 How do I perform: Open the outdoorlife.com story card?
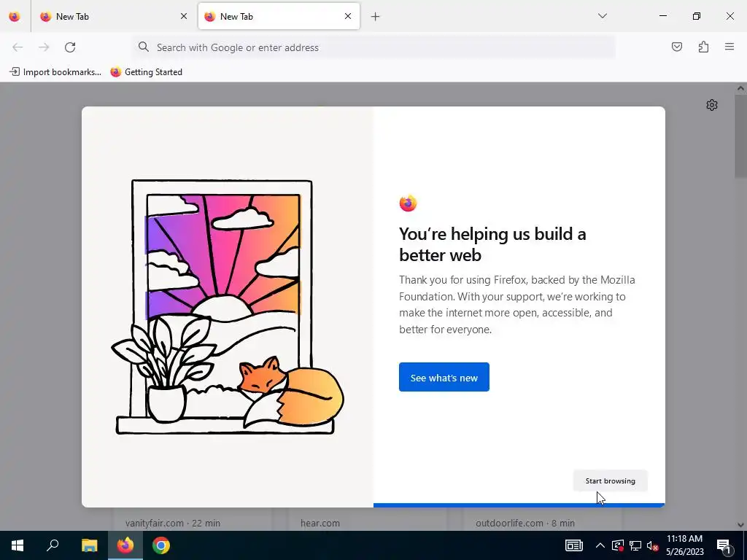pos(543,519)
